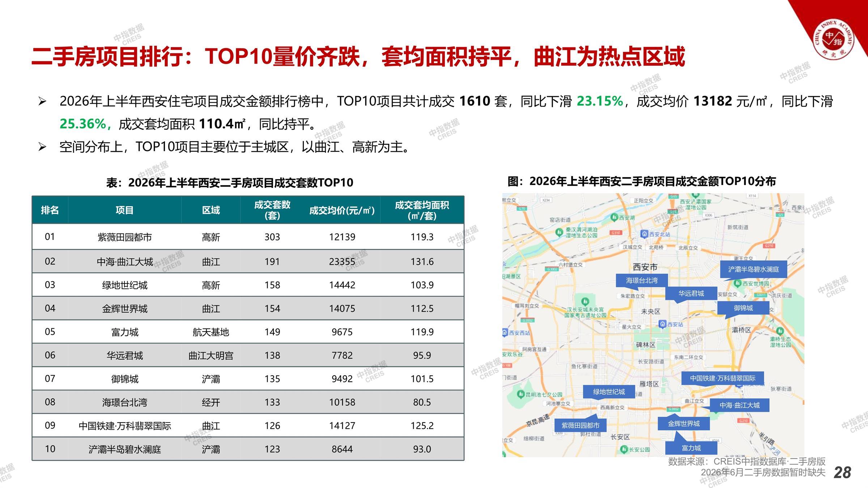Click the price cell 23355
This screenshot has width=868, height=488.
[x=342, y=261]
